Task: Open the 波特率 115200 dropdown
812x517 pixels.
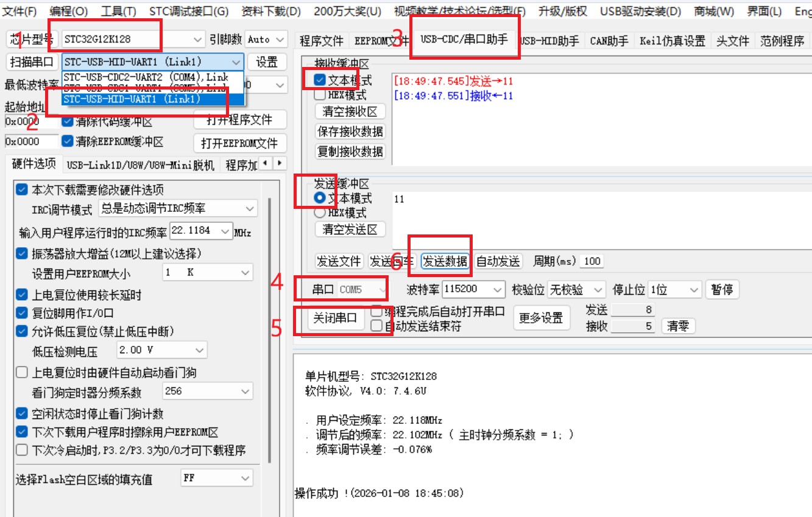Action: [497, 289]
